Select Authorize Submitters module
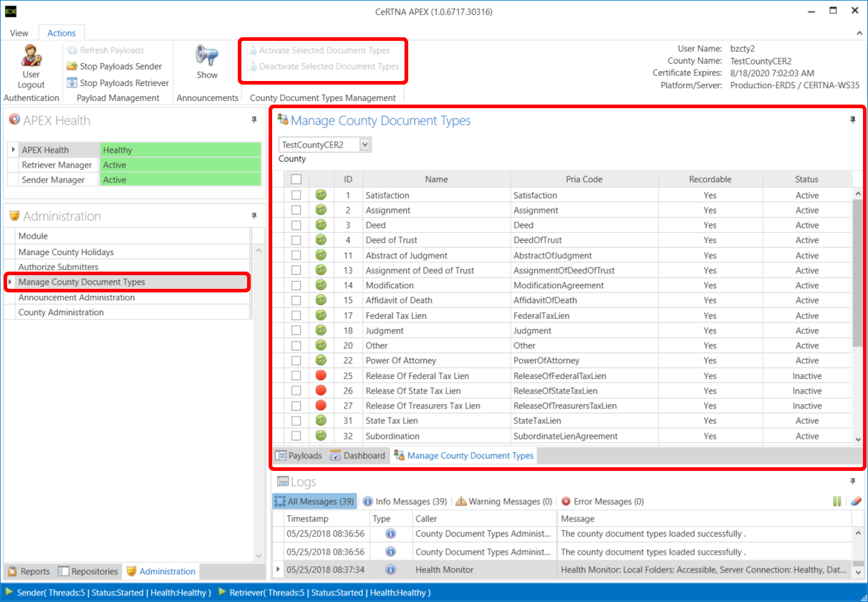Screen dimensions: 868x602 pos(59,267)
